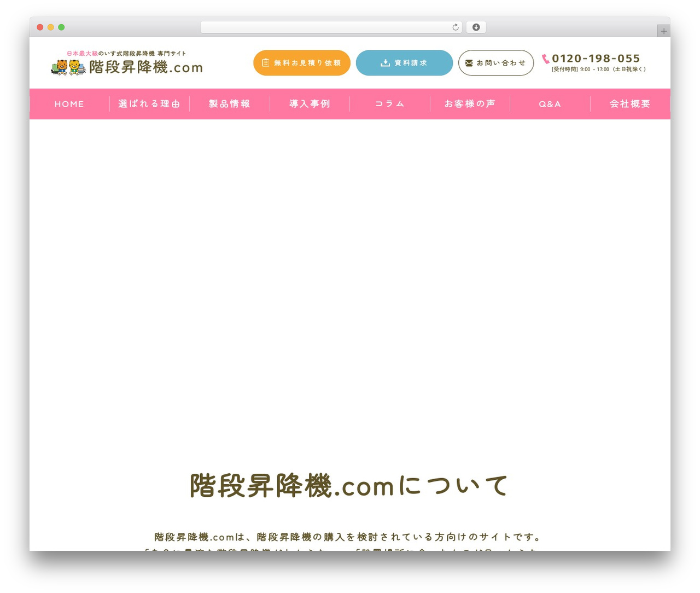Click the pink phone handset icon
700x593 pixels.
point(546,59)
